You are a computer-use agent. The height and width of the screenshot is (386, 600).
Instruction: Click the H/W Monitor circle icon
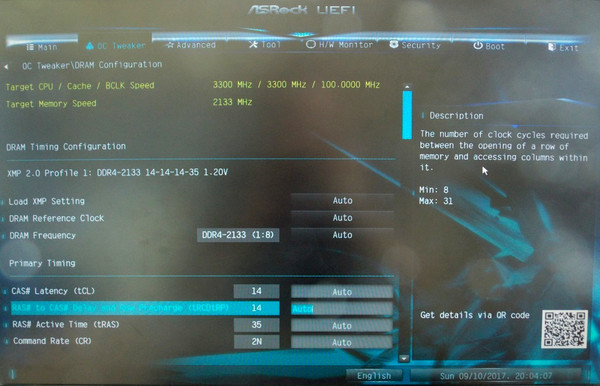(311, 44)
